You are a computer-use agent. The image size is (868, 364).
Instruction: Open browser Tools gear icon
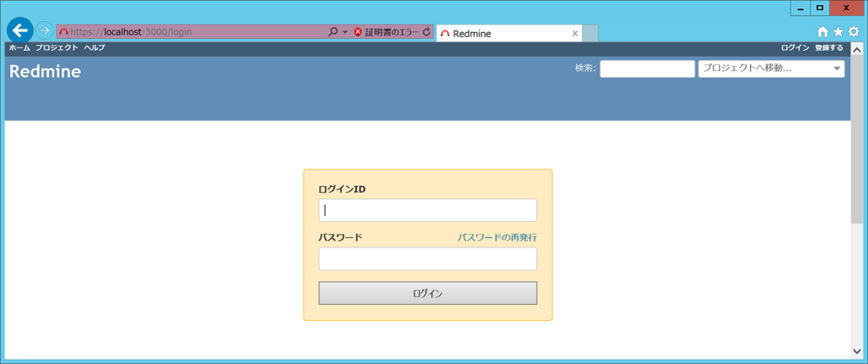(x=854, y=32)
